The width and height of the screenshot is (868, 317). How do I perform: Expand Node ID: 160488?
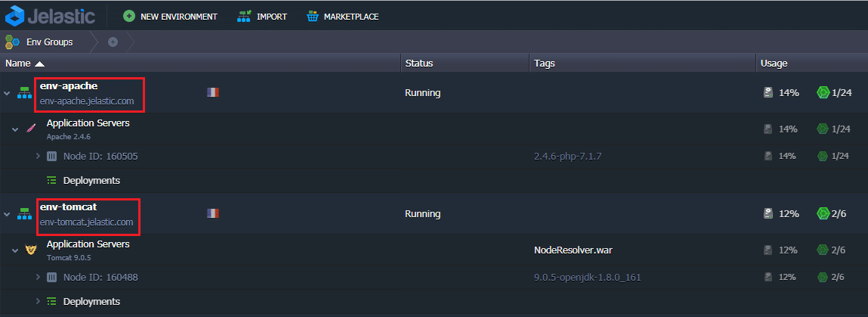pyautogui.click(x=38, y=277)
